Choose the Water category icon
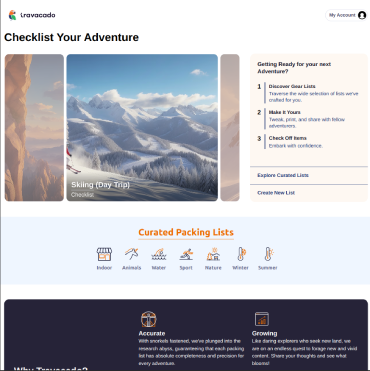The width and height of the screenshot is (370, 371). point(159,254)
